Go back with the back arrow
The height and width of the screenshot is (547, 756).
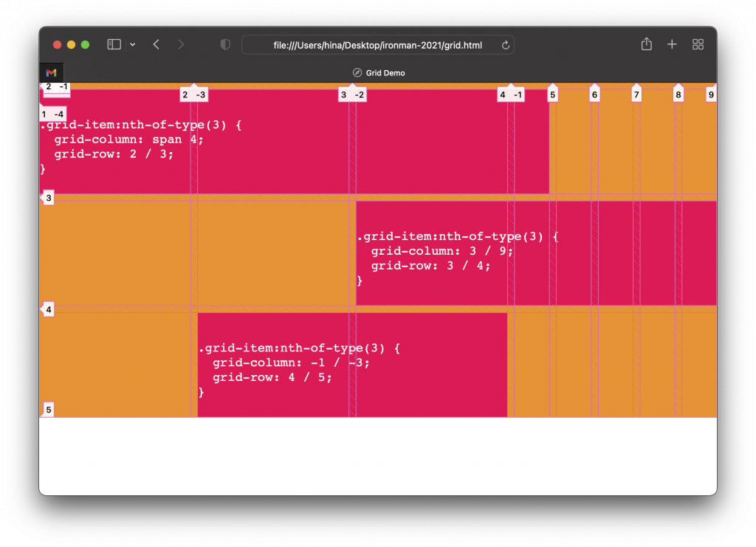click(157, 44)
